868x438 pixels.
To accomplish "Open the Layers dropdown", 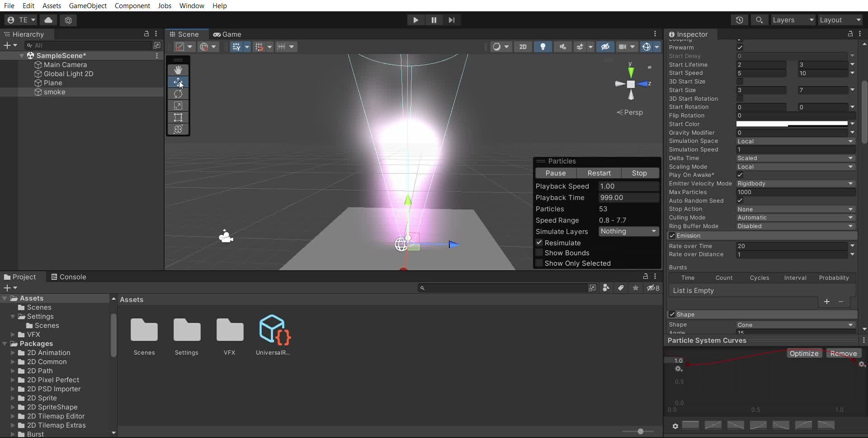I will tap(793, 20).
